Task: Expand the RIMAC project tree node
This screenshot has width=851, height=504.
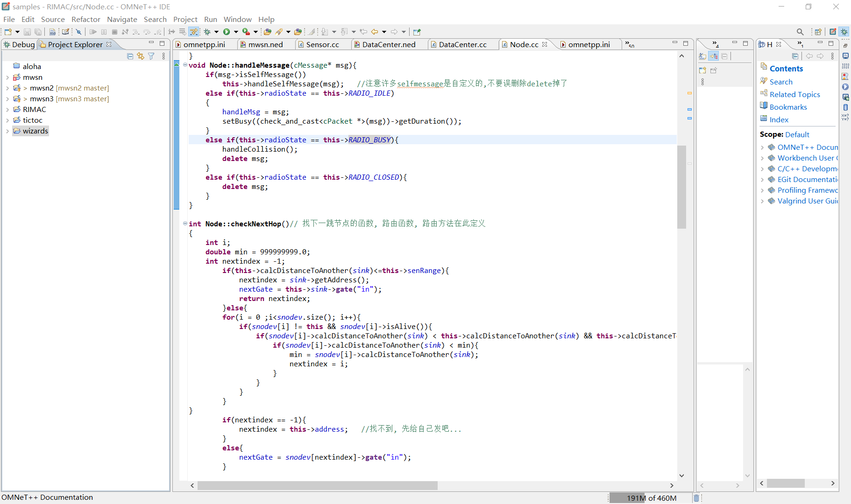Action: click(7, 110)
